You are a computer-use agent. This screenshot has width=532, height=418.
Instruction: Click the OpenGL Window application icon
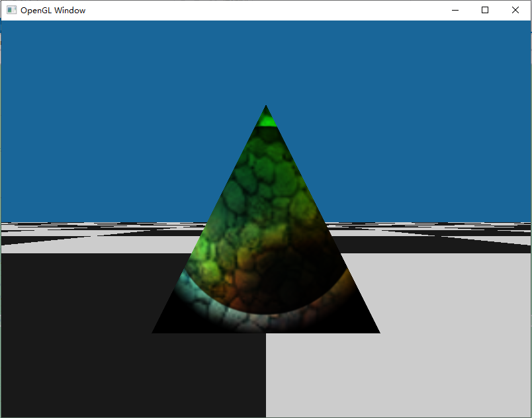coord(11,10)
